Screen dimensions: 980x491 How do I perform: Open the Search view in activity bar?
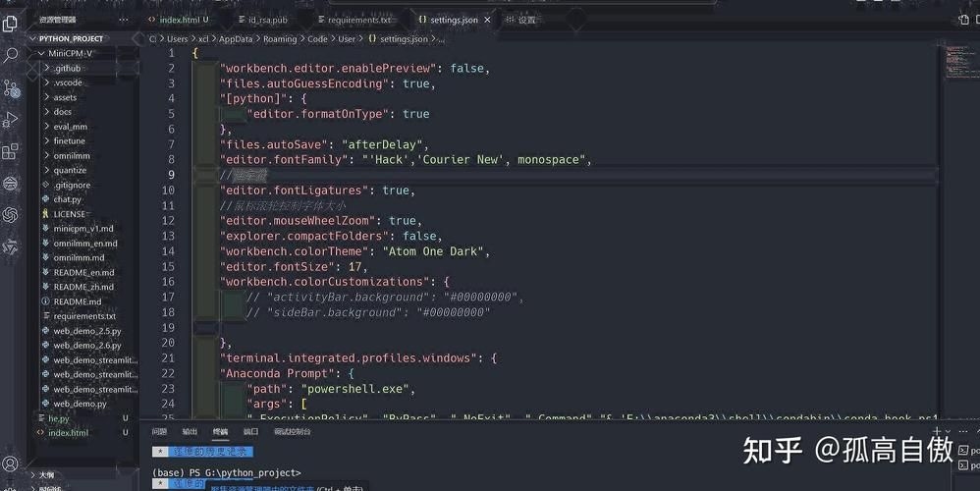pyautogui.click(x=11, y=55)
